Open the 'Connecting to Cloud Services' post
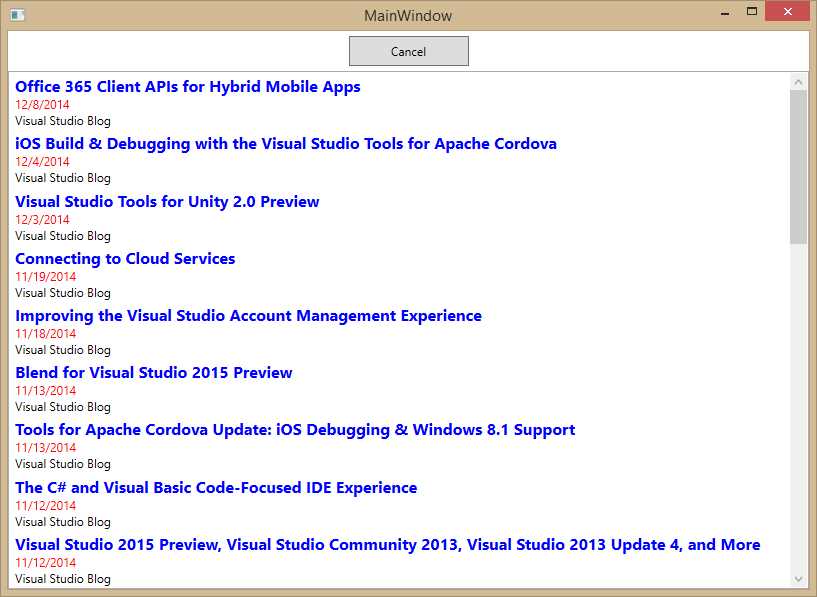Image resolution: width=817 pixels, height=597 pixels. click(x=125, y=258)
